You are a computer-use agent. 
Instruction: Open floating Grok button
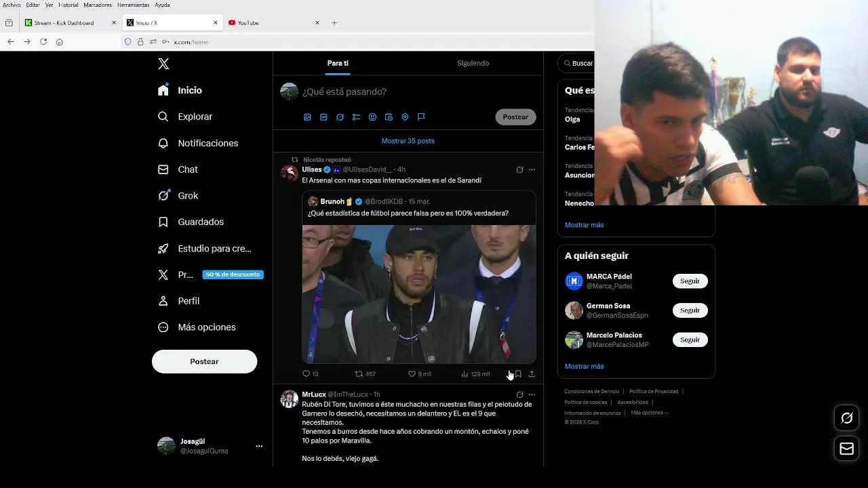(847, 418)
